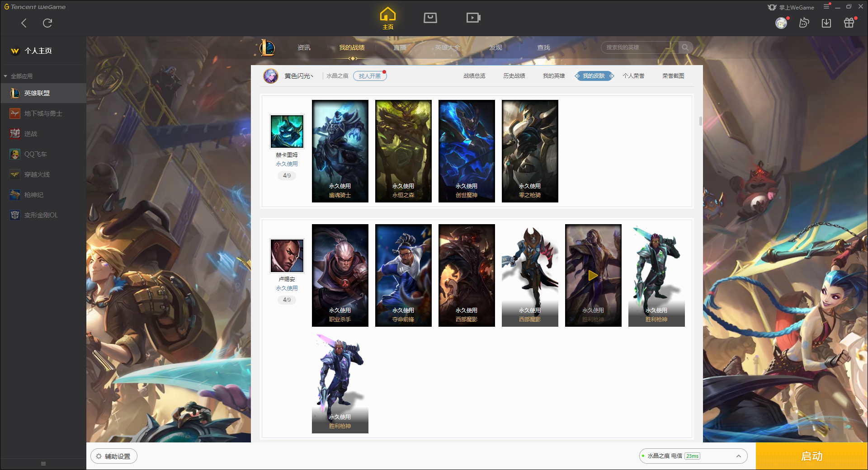This screenshot has height=470, width=868.
Task: Click the 卢锡安 champion portrait
Action: coord(287,256)
